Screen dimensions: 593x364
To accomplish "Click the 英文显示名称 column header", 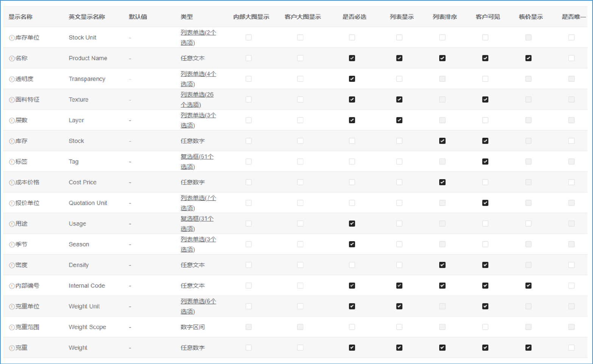I will click(87, 17).
